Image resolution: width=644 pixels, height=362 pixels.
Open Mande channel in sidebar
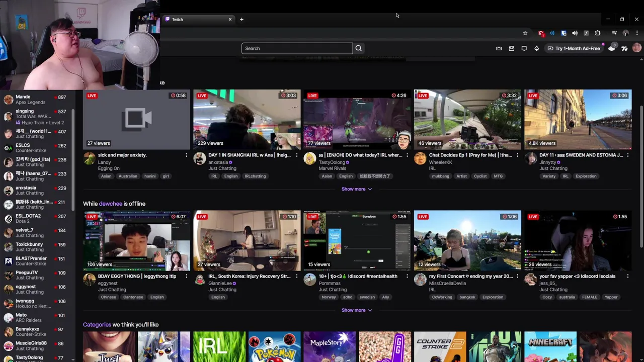tap(36, 100)
